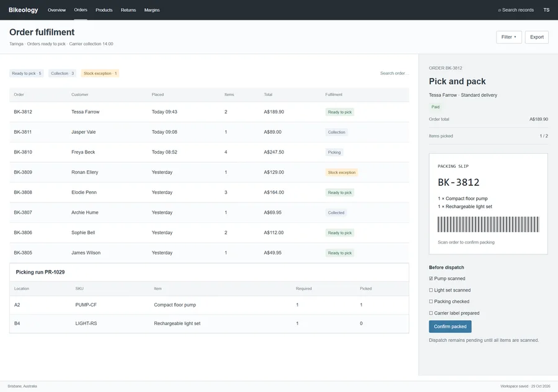This screenshot has width=558, height=392.
Task: Tick the Pump scanned checkbox
Action: point(431,279)
